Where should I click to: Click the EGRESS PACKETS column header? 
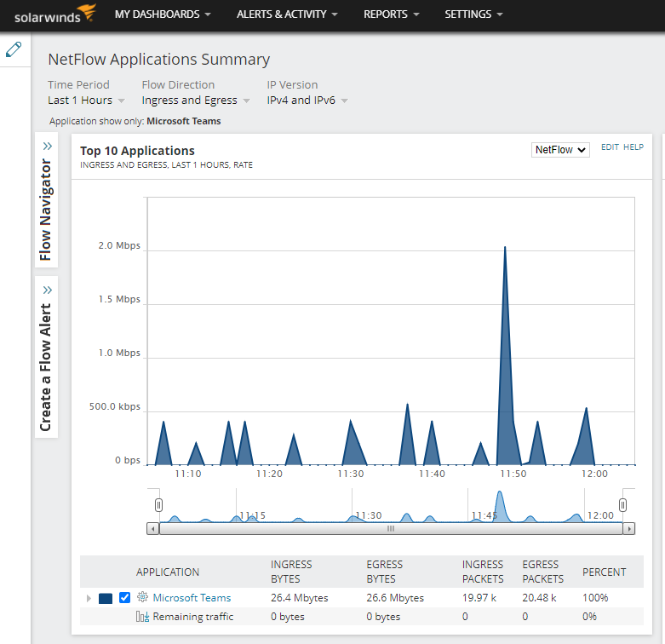pos(543,572)
